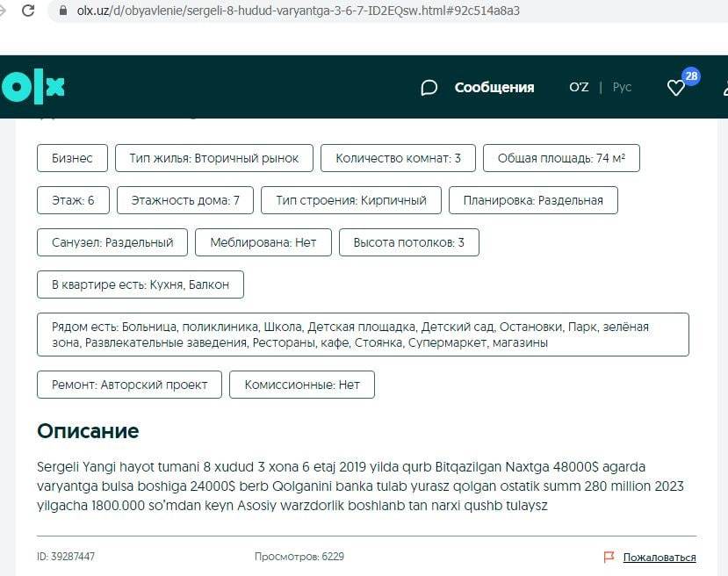Click the Этаж: 6 tag
This screenshot has width=728, height=576.
point(73,200)
